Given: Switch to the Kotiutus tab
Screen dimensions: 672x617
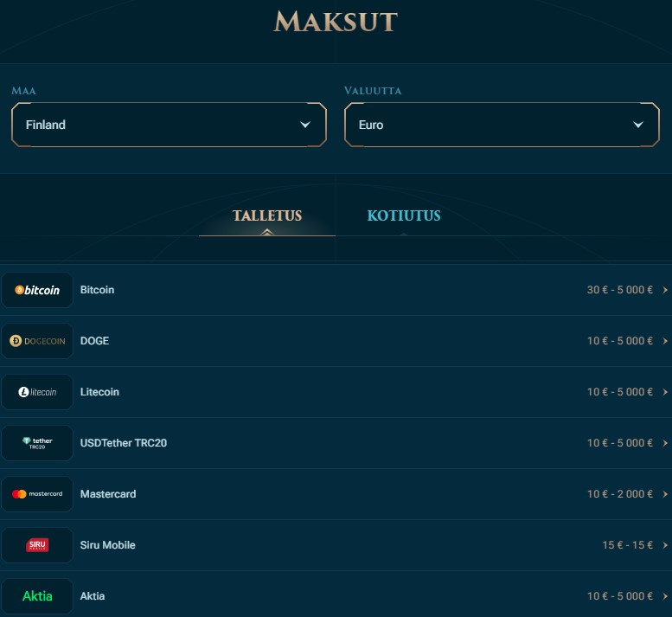Looking at the screenshot, I should tap(404, 215).
